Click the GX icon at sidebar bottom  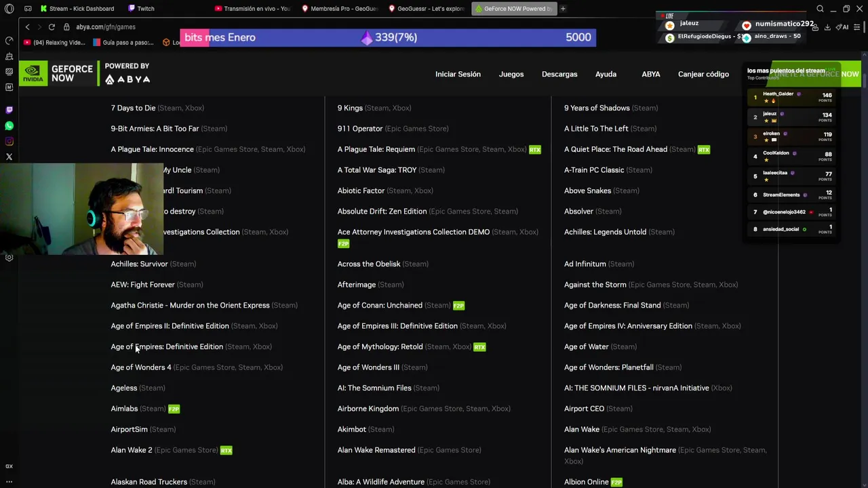(x=9, y=466)
